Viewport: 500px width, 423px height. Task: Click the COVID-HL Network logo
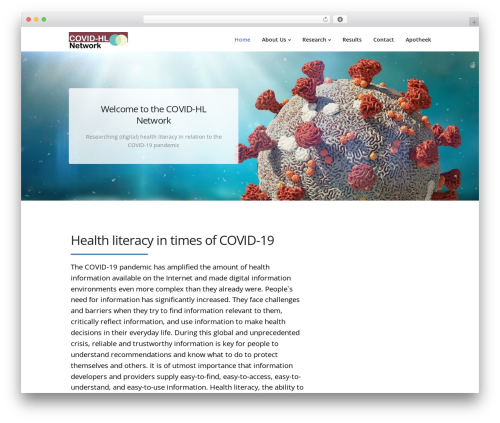[98, 40]
